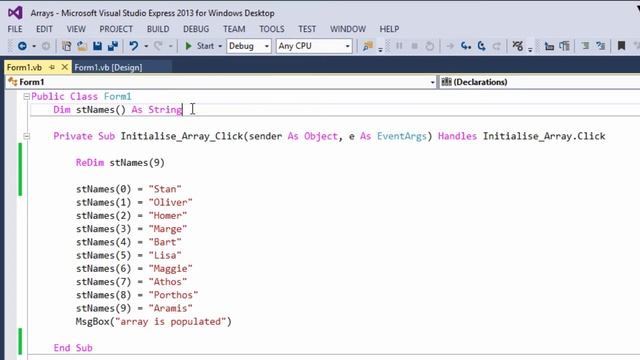Open the WINDOW menu
640x360 pixels.
click(348, 29)
